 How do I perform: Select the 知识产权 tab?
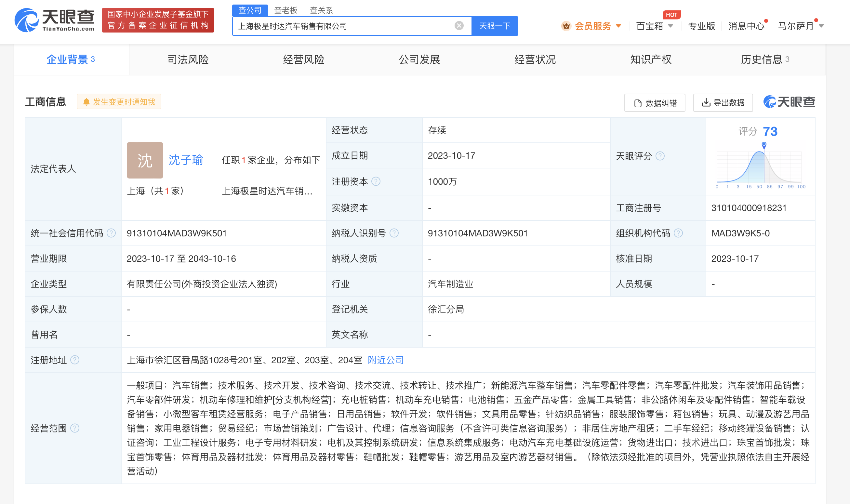[651, 60]
